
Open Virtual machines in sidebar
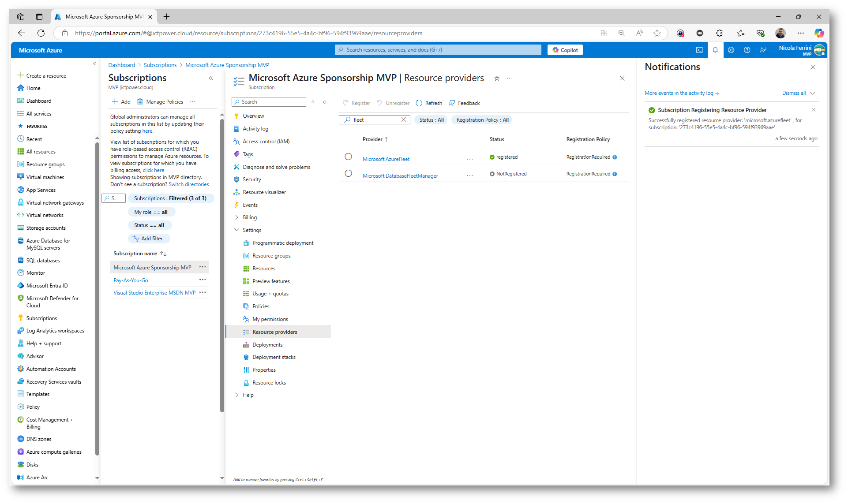pyautogui.click(x=45, y=177)
